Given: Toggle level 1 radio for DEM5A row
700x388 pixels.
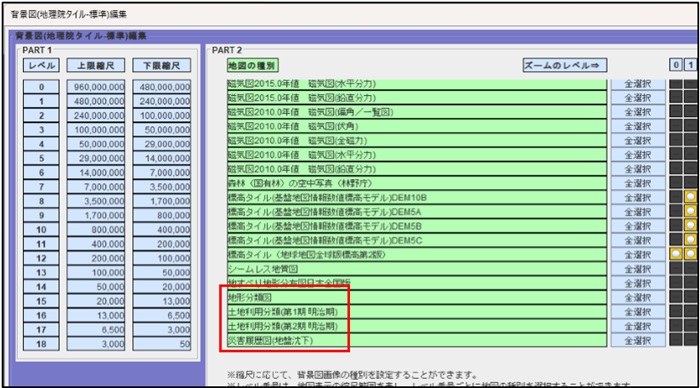Looking at the screenshot, I should (691, 211).
